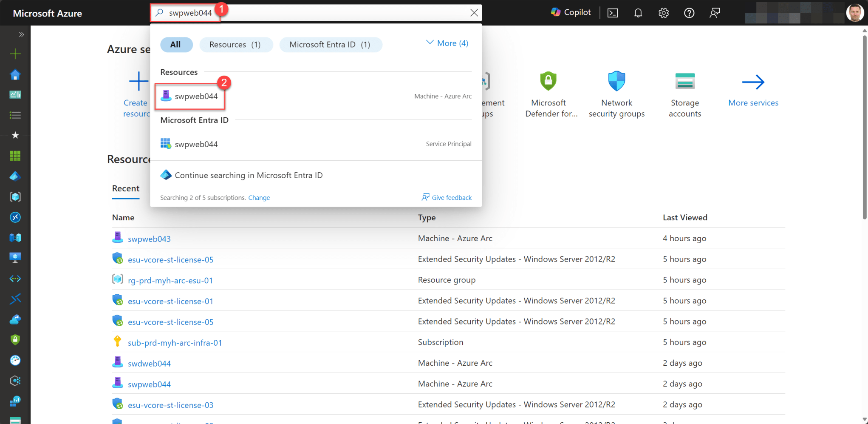Open Favorites via the star icon
868x424 pixels.
click(15, 135)
